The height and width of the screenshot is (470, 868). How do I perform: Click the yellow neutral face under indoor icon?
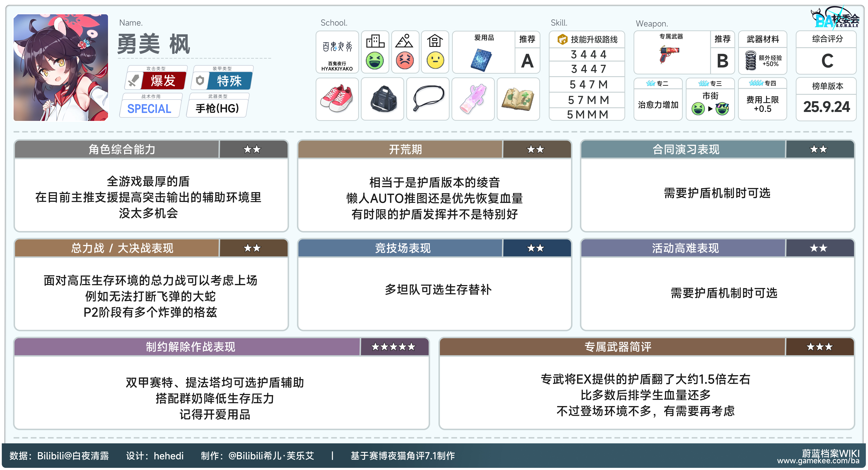click(x=435, y=61)
